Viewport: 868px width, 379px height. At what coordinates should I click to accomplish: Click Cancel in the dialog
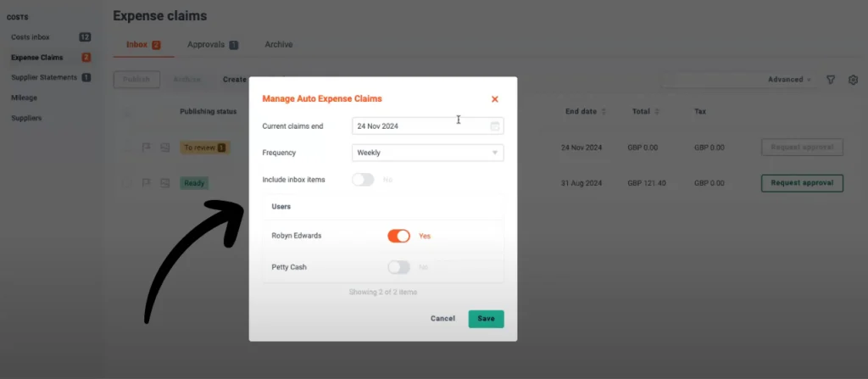442,319
